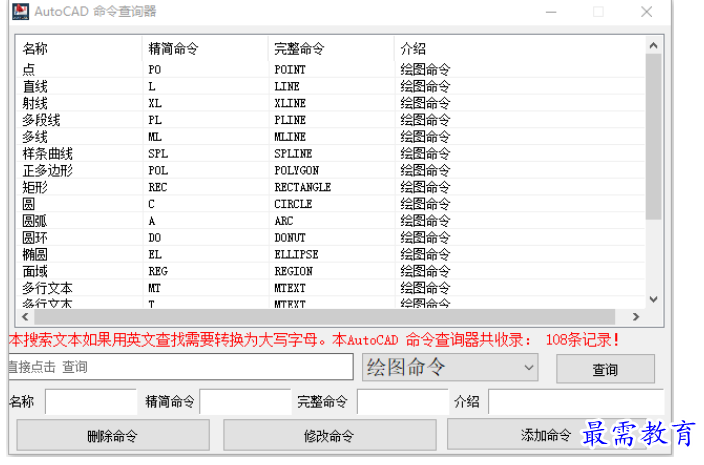Image resolution: width=704 pixels, height=465 pixels.
Task: Click the REG short command cell
Action: click(x=158, y=271)
